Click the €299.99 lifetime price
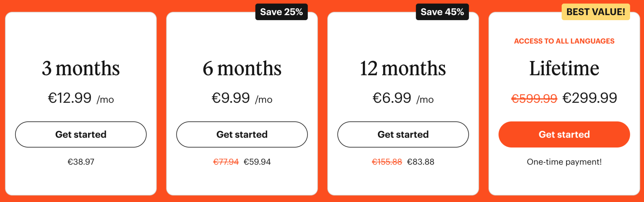The image size is (644, 202). (x=590, y=98)
